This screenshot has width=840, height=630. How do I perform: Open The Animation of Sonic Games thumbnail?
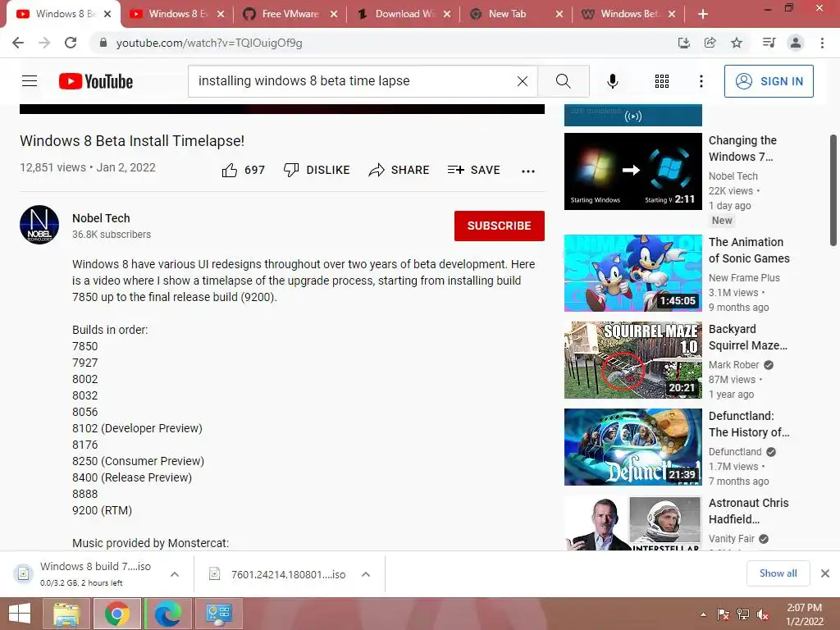point(632,272)
